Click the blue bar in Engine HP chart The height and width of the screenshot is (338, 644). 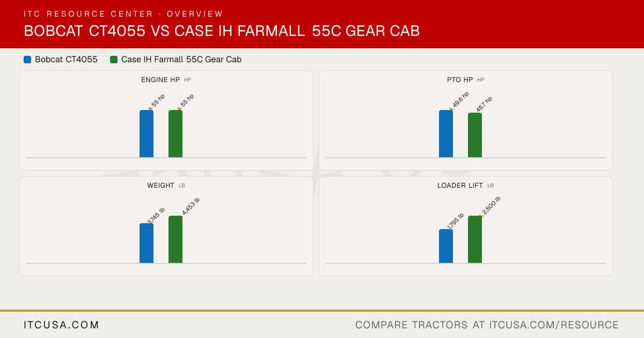[147, 134]
